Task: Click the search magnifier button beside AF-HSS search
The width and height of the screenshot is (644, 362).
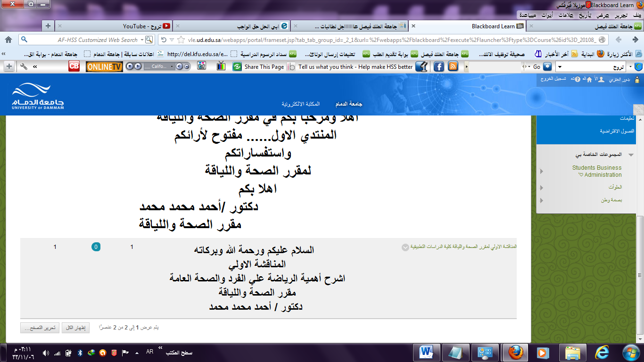Action: click(x=149, y=40)
